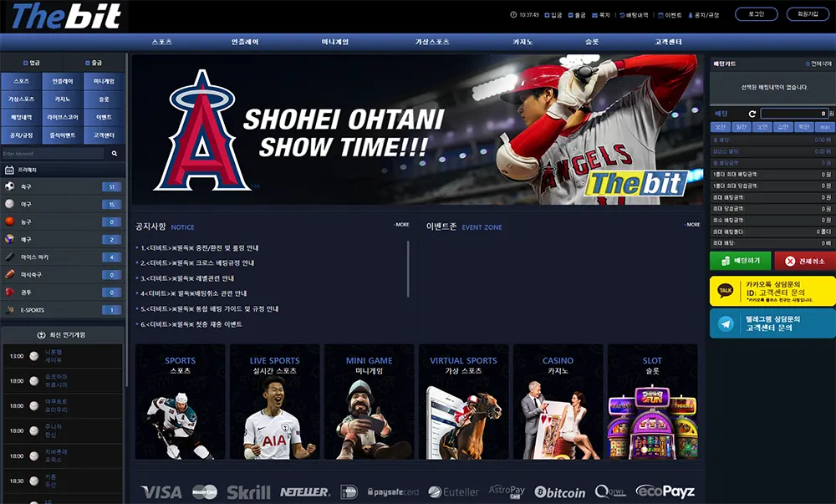Open the 고객센터 main navigation menu
This screenshot has height=504, width=836.
tap(668, 42)
